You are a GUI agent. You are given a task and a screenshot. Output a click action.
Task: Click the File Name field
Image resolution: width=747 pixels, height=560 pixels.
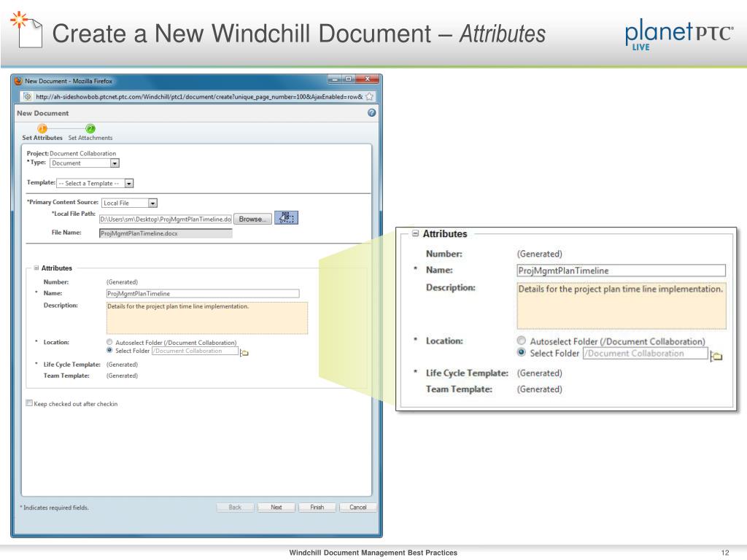pyautogui.click(x=166, y=233)
